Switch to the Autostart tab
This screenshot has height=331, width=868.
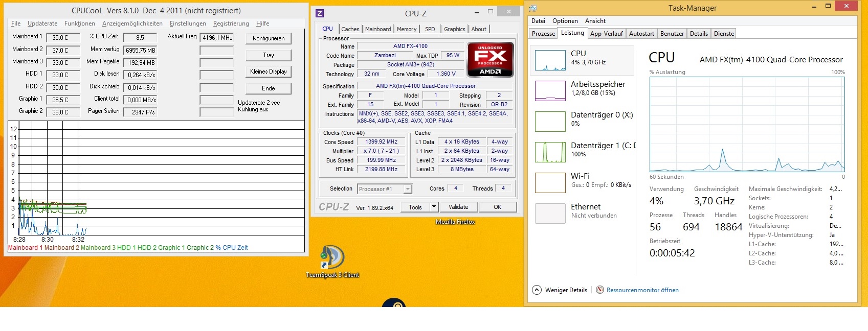pos(641,34)
